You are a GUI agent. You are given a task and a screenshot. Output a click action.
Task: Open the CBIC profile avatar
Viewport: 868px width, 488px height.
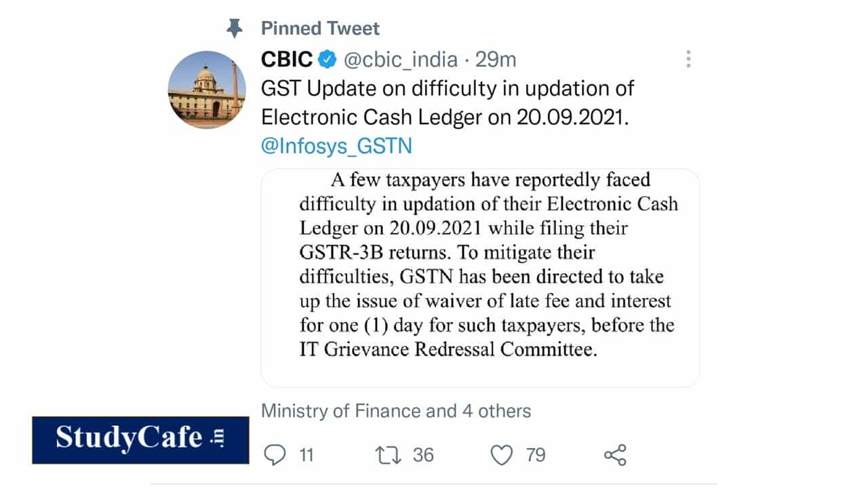click(207, 89)
